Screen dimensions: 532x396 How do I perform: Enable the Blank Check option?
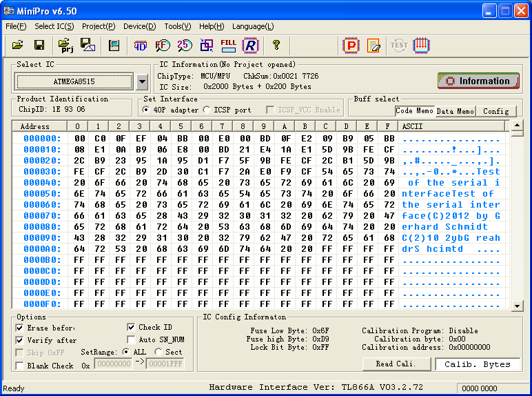point(19,366)
